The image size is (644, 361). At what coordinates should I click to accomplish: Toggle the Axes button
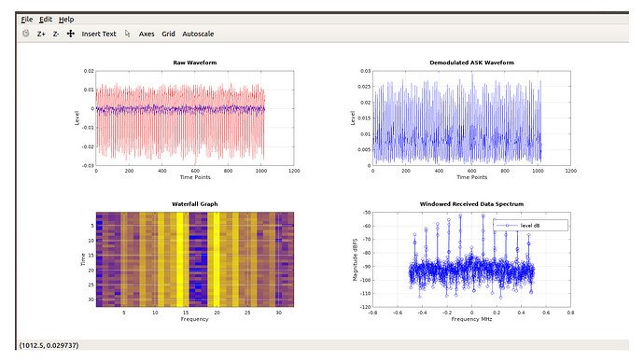point(147,35)
